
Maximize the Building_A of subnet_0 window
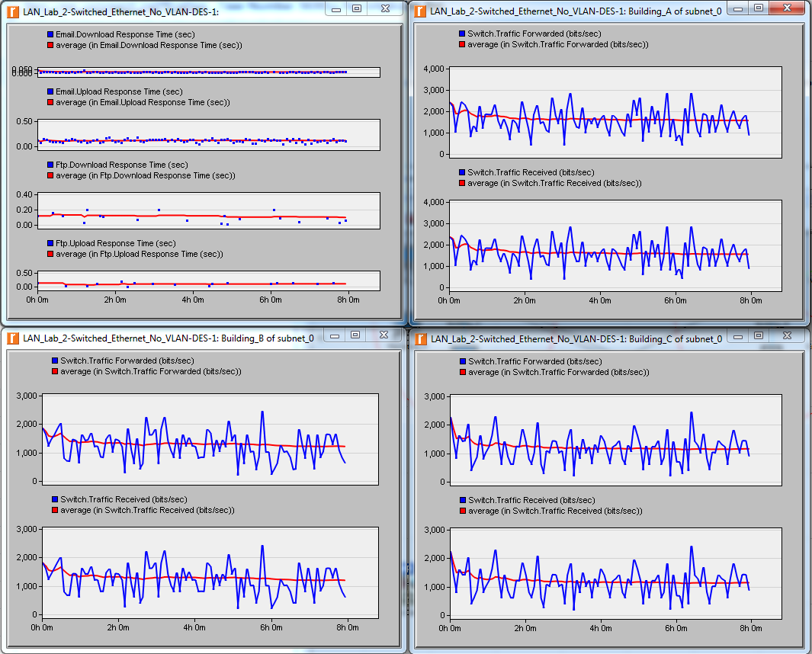pos(758,8)
